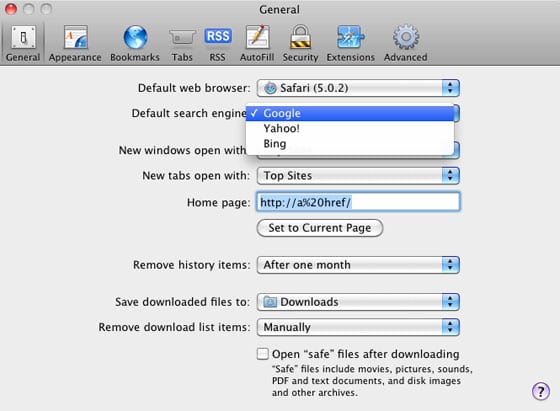Open the Appearance preferences pane

click(x=75, y=43)
